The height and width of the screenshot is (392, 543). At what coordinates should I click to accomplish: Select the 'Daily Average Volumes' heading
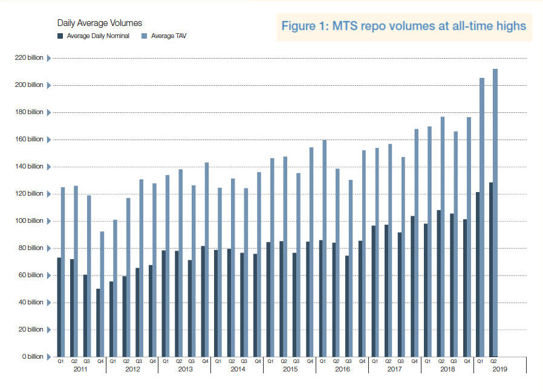[x=100, y=23]
